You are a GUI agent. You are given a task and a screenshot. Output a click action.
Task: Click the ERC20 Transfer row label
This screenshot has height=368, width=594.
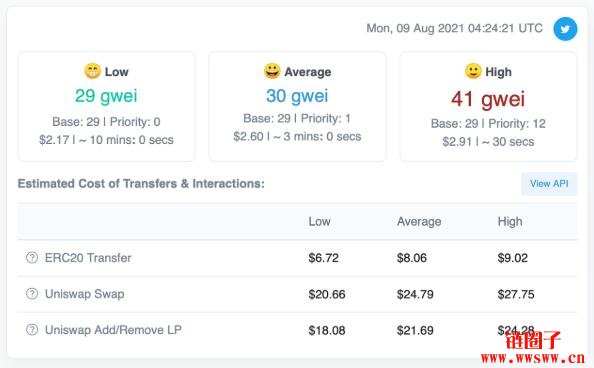click(88, 258)
